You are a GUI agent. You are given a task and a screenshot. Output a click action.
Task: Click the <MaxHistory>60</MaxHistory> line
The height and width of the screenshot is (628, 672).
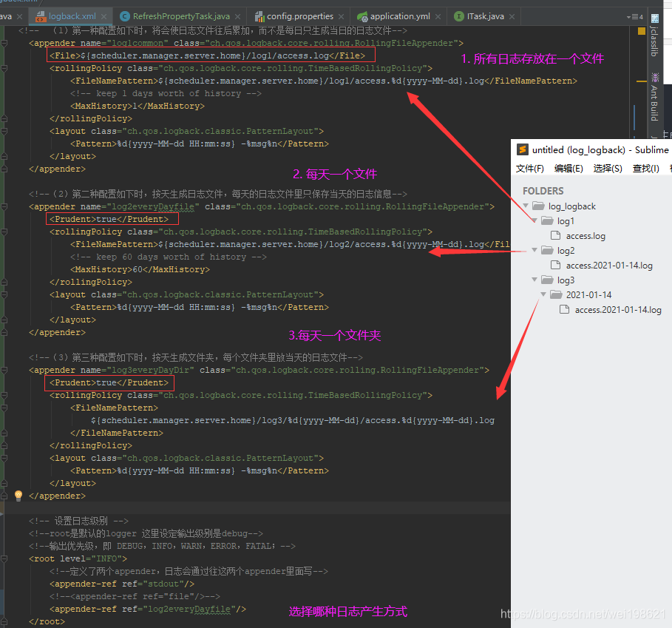click(x=140, y=270)
